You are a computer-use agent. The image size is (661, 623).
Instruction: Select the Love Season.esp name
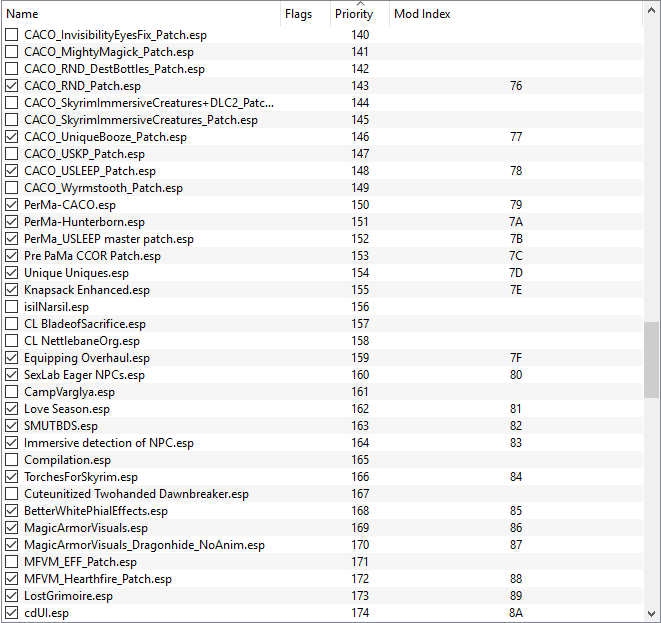click(67, 409)
